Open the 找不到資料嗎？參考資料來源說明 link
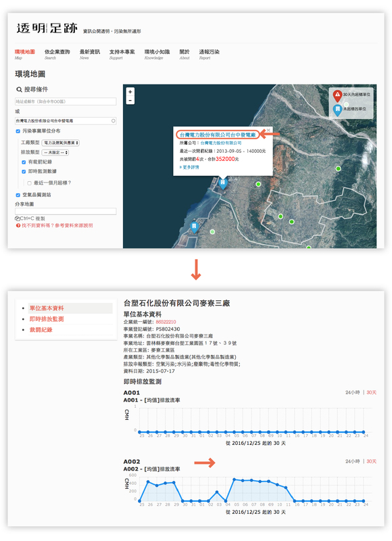Image resolution: width=392 pixels, height=541 pixels. tap(57, 225)
